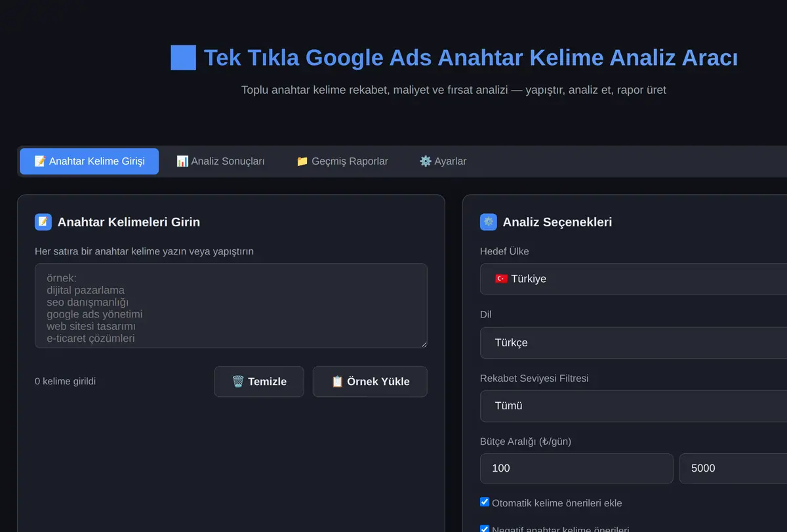787x532 pixels.
Task: Click the blue square icon in title
Action: pos(183,58)
